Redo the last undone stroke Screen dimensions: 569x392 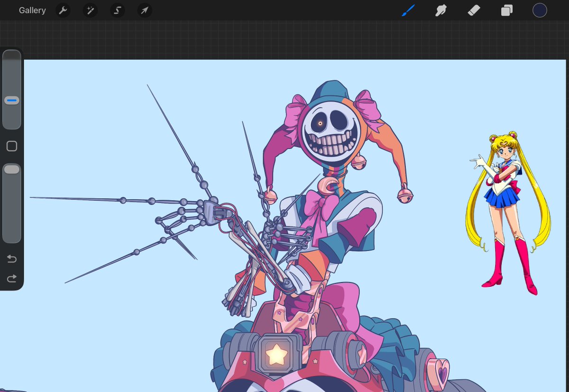point(12,278)
